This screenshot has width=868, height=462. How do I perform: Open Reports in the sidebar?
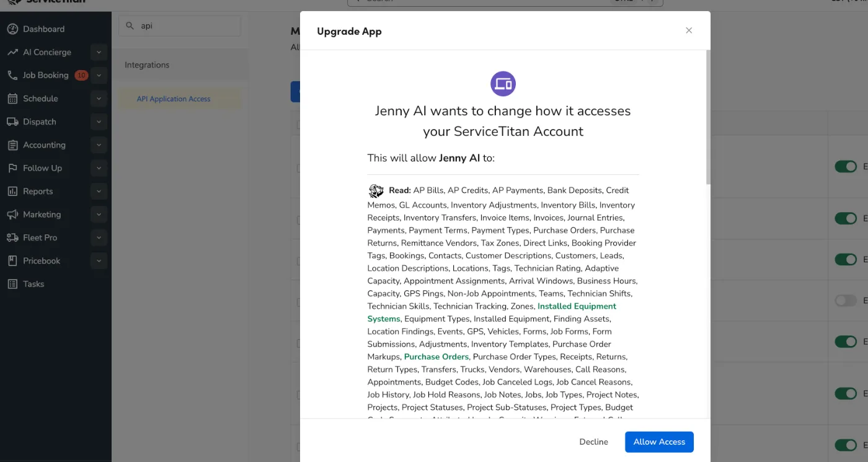click(38, 192)
